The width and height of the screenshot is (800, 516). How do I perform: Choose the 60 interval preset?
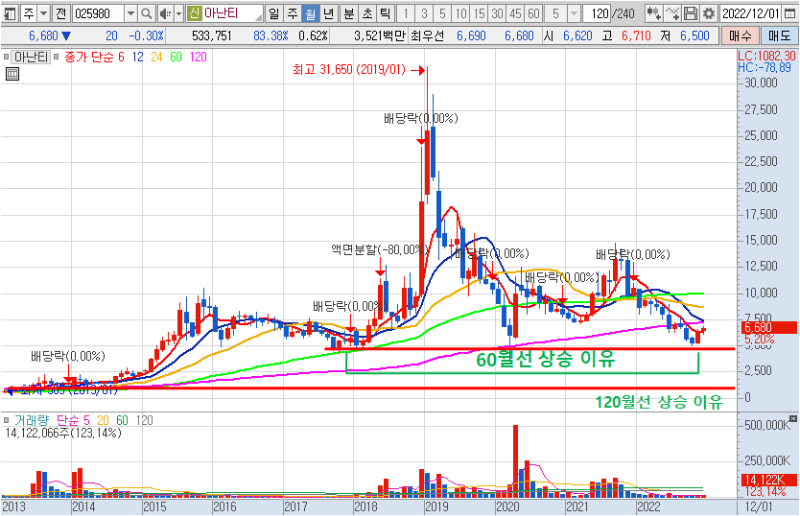point(534,13)
